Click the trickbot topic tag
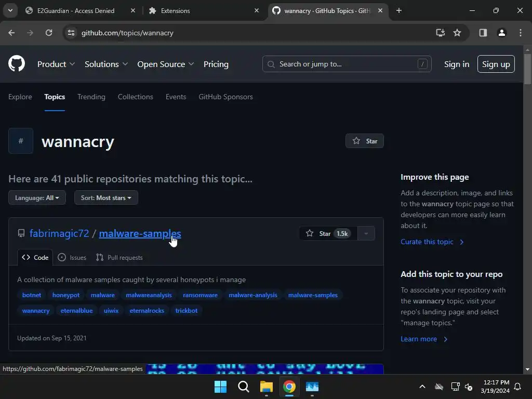532x399 pixels. tap(187, 311)
